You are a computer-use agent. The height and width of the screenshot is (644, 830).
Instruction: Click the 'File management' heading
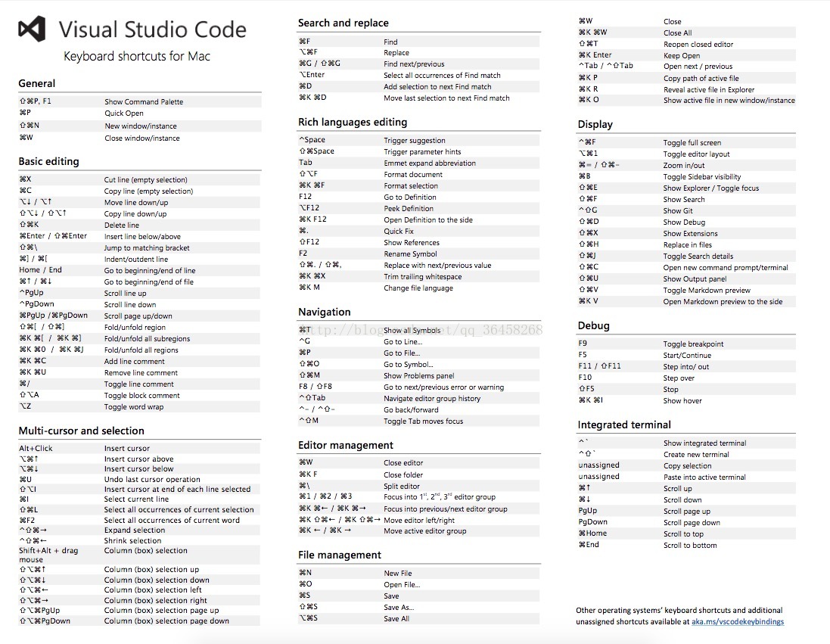339,555
